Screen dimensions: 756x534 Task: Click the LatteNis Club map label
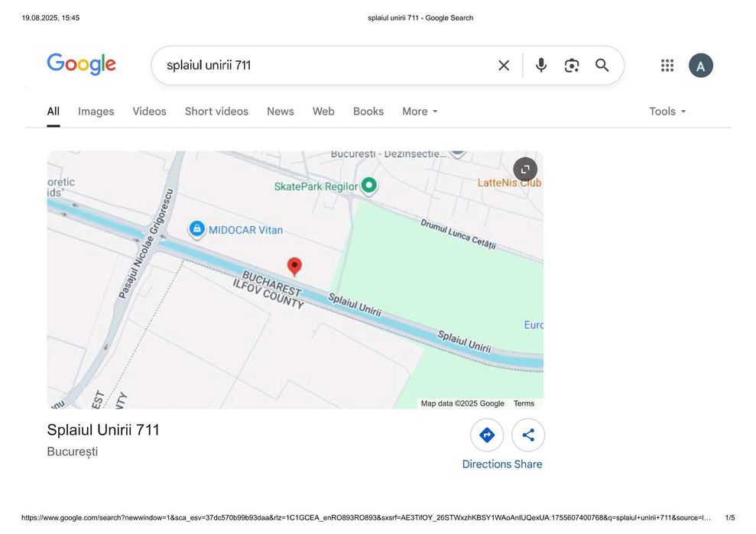tap(509, 183)
